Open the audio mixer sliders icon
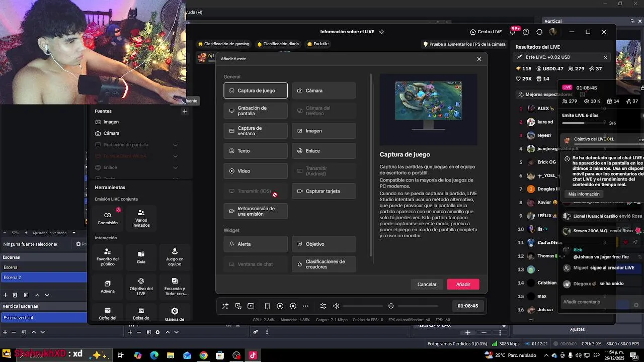 (323, 306)
